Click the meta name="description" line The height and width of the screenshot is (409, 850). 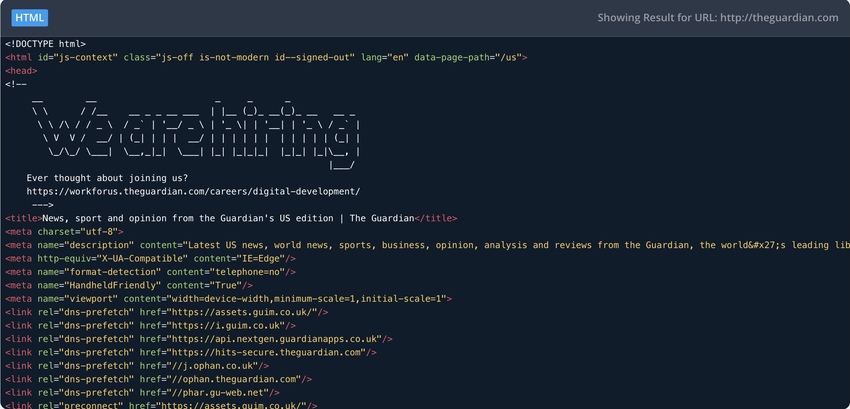point(425,245)
